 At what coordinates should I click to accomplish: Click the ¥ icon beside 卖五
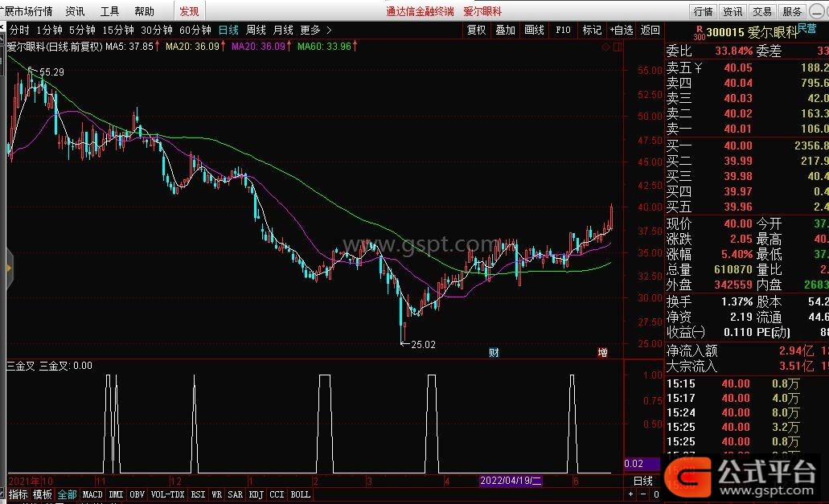coord(699,68)
